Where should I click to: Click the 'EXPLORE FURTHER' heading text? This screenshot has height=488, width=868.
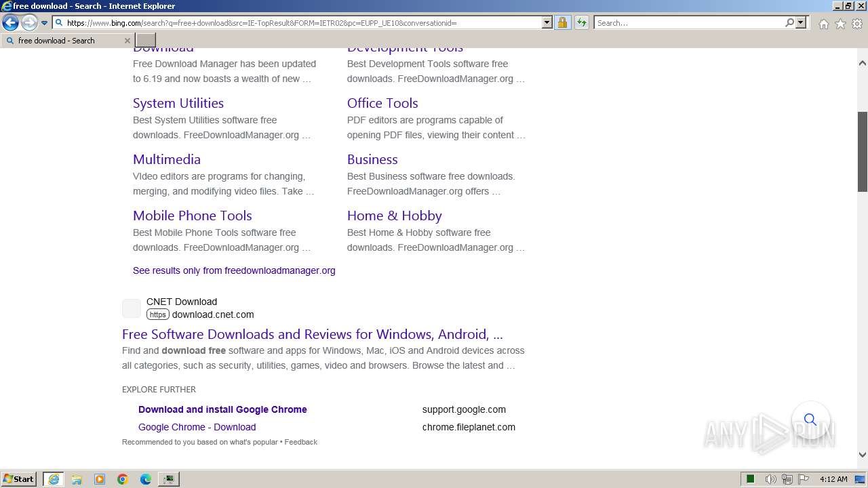(159, 390)
